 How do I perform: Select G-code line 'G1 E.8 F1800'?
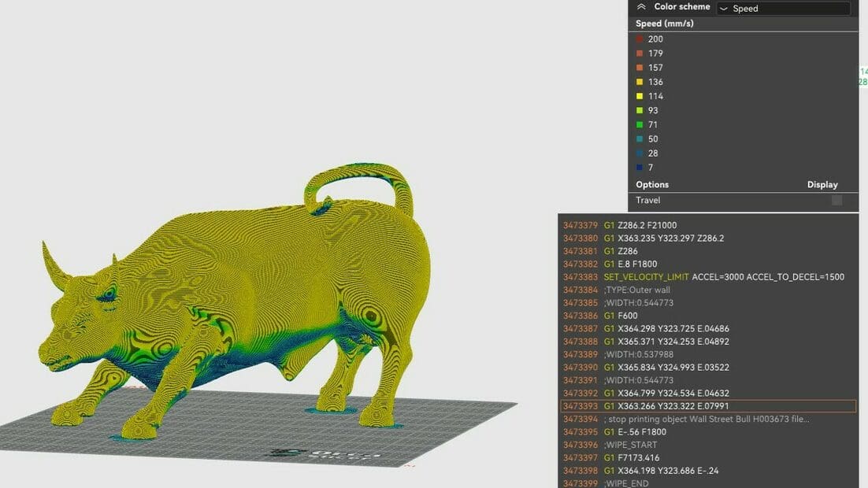click(709, 264)
